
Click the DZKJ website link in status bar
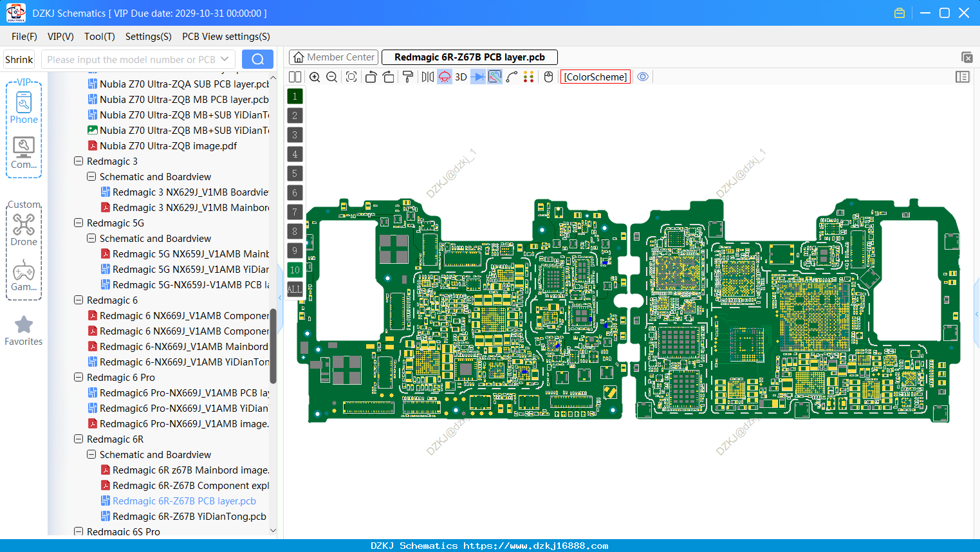pyautogui.click(x=535, y=546)
